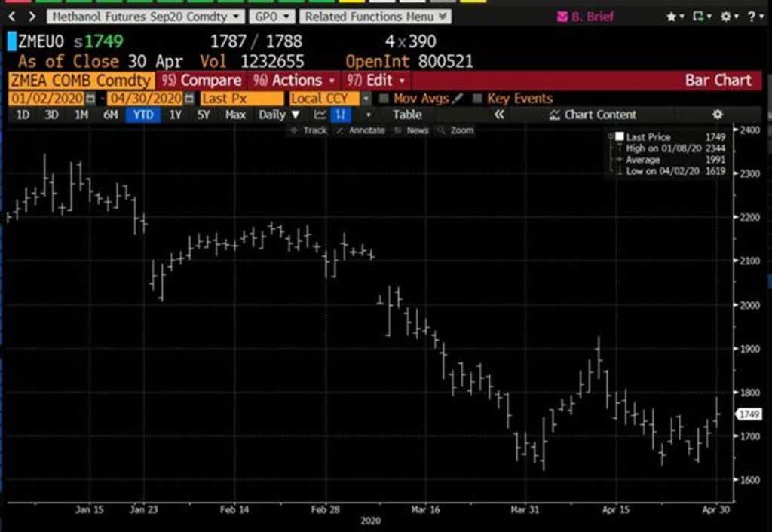Image resolution: width=772 pixels, height=532 pixels.
Task: Switch to line chart style icon
Action: click(x=320, y=115)
